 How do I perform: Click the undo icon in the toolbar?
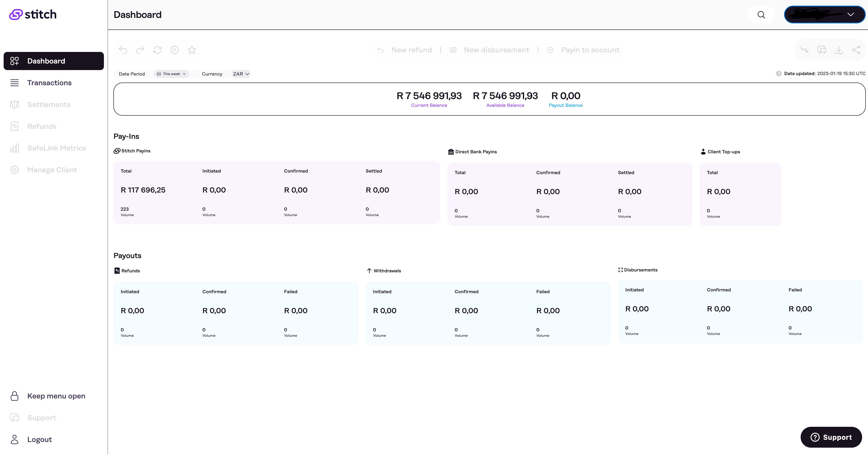click(123, 50)
